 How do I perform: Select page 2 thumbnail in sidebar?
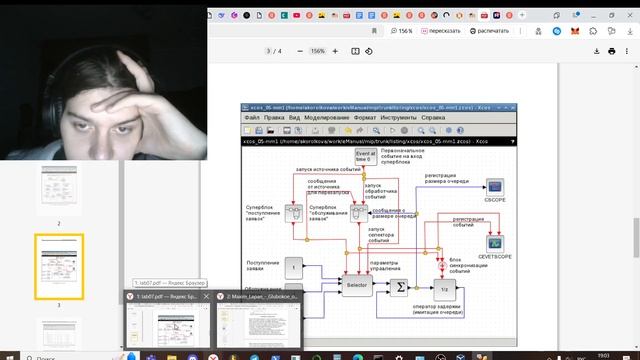click(59, 185)
